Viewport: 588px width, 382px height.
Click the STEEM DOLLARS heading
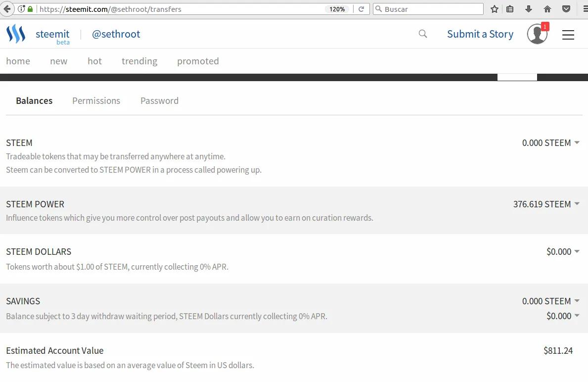pos(39,252)
